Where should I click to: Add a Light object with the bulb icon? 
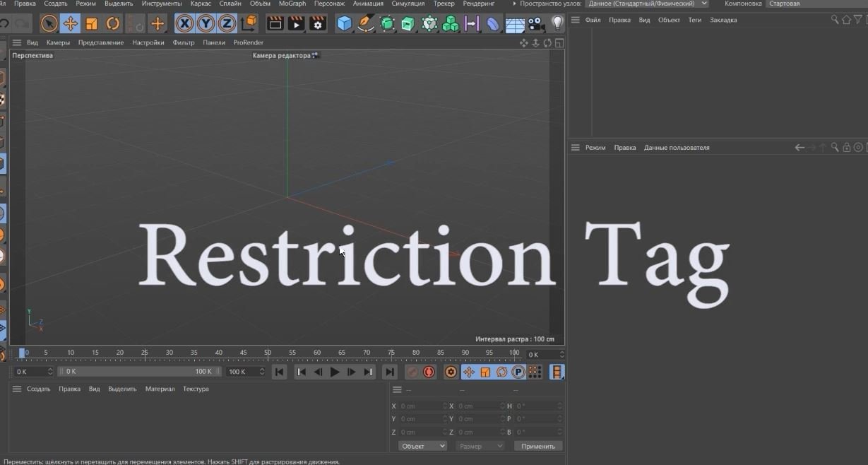coord(557,23)
